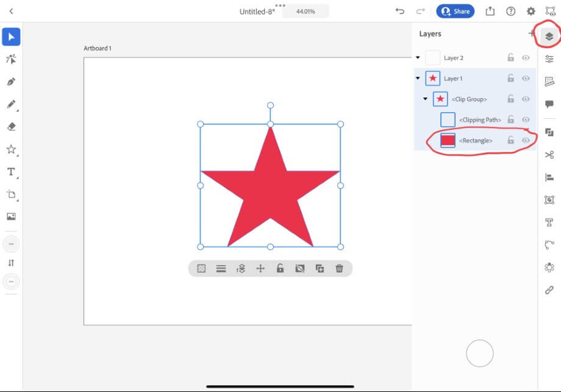Click the duplicate icon in context bar
561x392 pixels.
320,268
